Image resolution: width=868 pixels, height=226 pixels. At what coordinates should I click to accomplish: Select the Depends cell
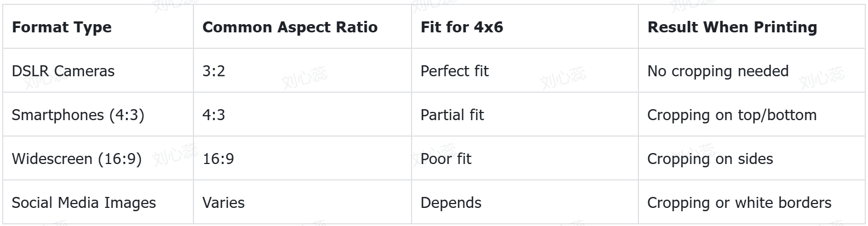450,203
